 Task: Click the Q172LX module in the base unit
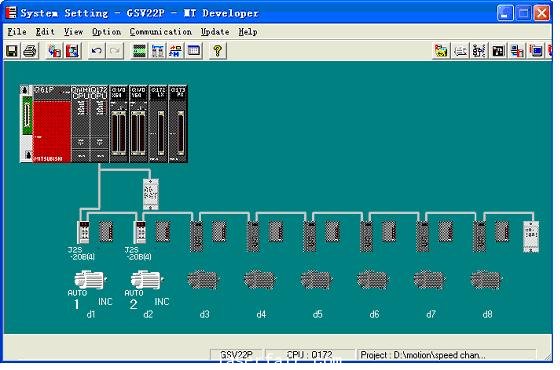pyautogui.click(x=158, y=124)
